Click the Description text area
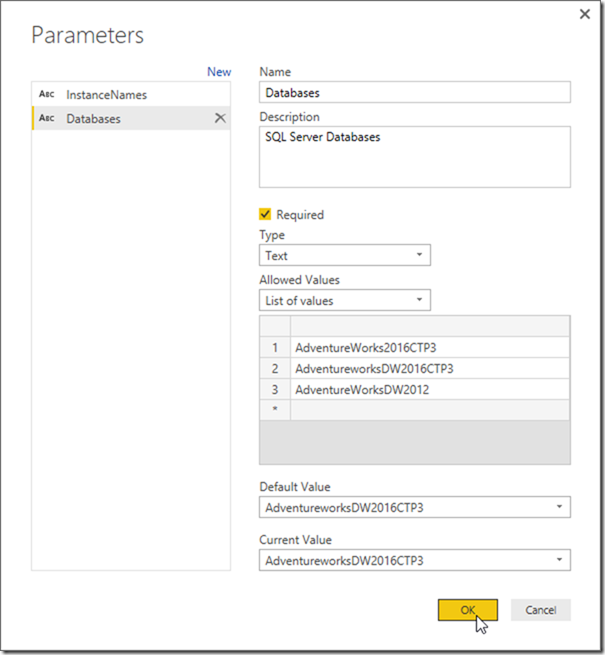Viewport: 605px width, 655px height. tap(414, 157)
